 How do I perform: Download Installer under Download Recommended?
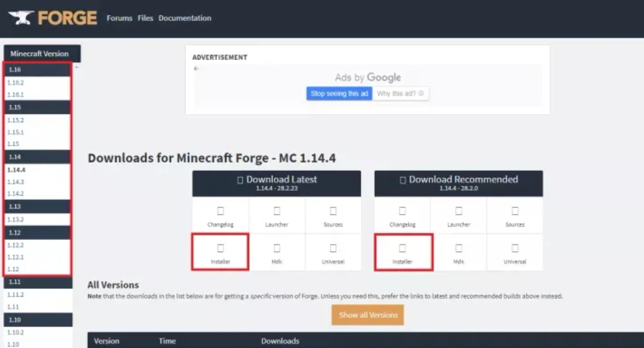pyautogui.click(x=402, y=253)
